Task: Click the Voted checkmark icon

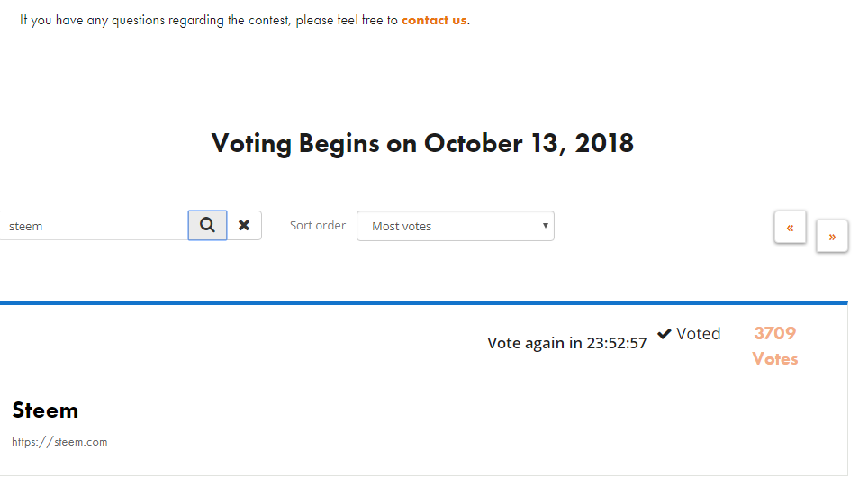Action: (664, 334)
